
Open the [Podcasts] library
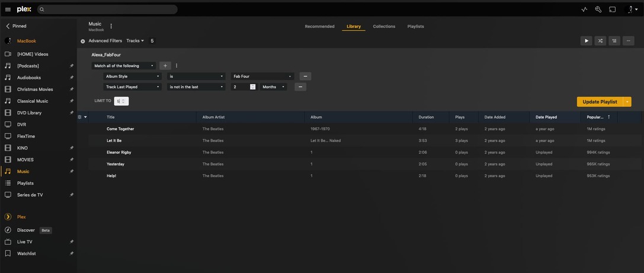tap(28, 66)
